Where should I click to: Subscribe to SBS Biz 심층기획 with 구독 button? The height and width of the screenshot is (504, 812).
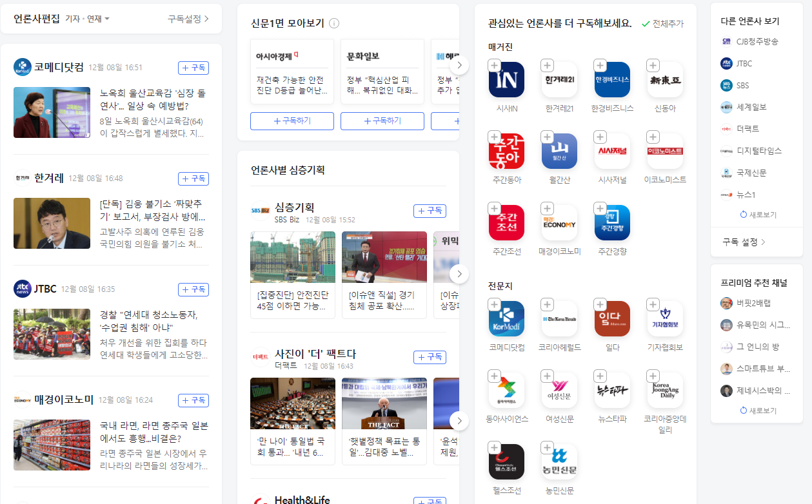pyautogui.click(x=430, y=211)
